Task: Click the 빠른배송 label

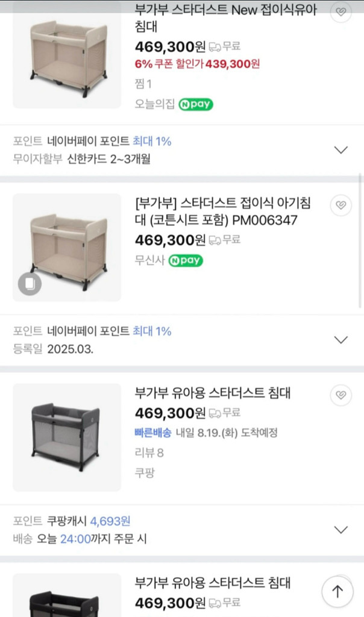Action: tap(152, 433)
